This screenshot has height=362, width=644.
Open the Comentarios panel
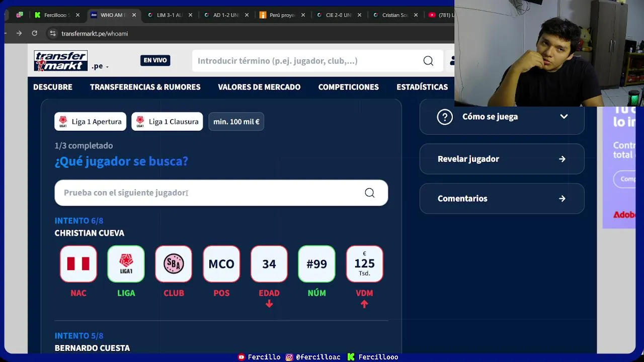coord(502,199)
